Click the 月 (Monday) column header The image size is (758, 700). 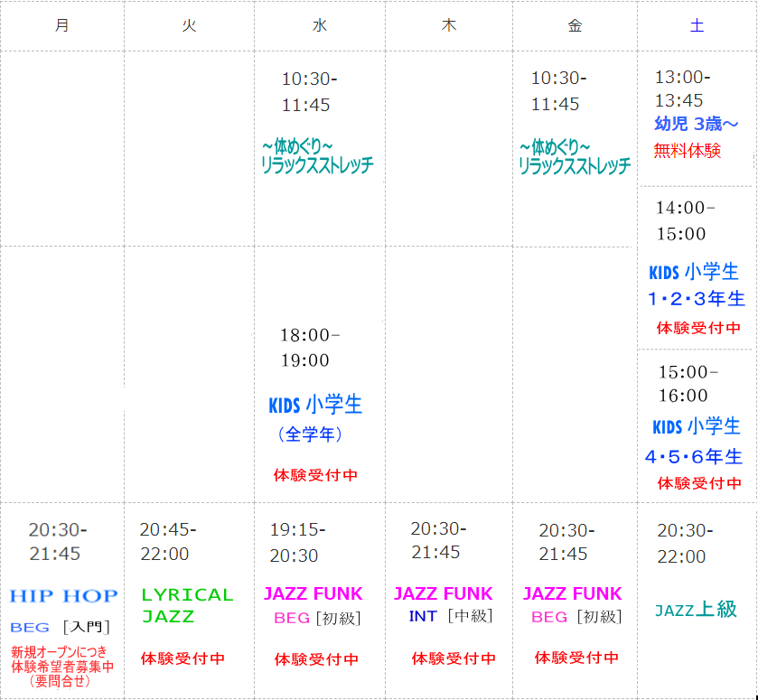pyautogui.click(x=61, y=26)
